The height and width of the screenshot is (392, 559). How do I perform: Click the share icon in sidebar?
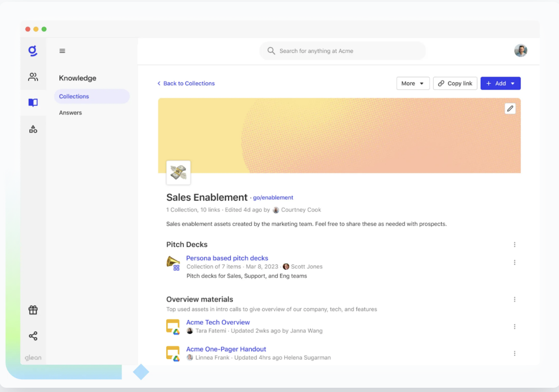tap(33, 336)
